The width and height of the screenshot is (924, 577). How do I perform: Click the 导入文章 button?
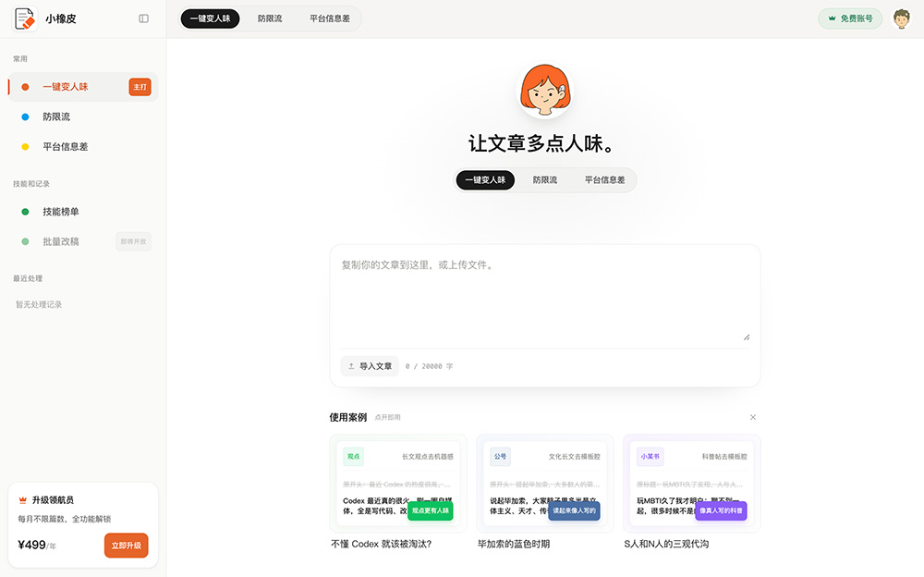[x=371, y=366]
